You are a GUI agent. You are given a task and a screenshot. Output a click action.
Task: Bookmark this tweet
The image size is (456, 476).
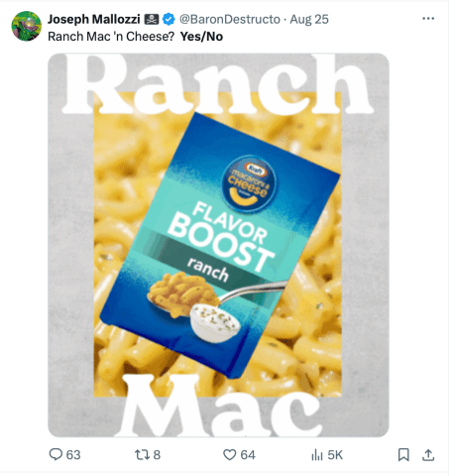(x=403, y=455)
